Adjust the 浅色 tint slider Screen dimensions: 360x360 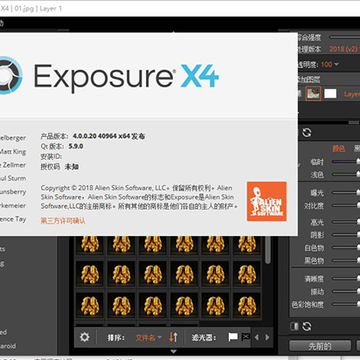(x=346, y=174)
